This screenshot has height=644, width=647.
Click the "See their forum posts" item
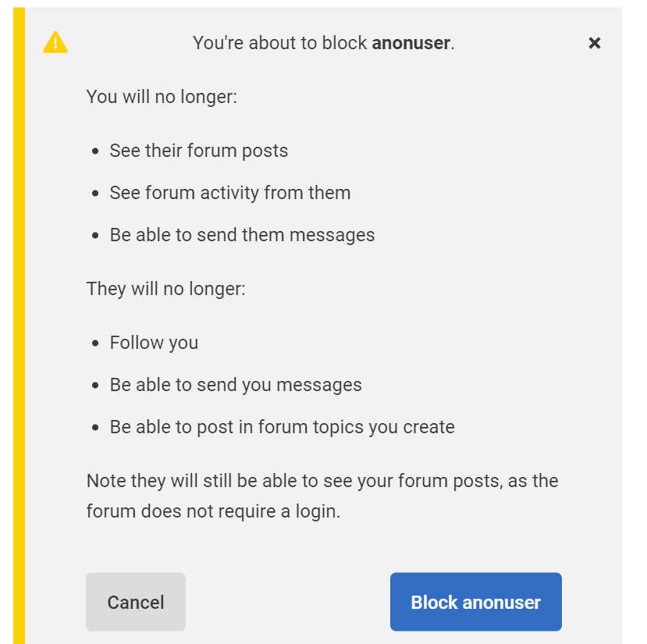tap(199, 151)
